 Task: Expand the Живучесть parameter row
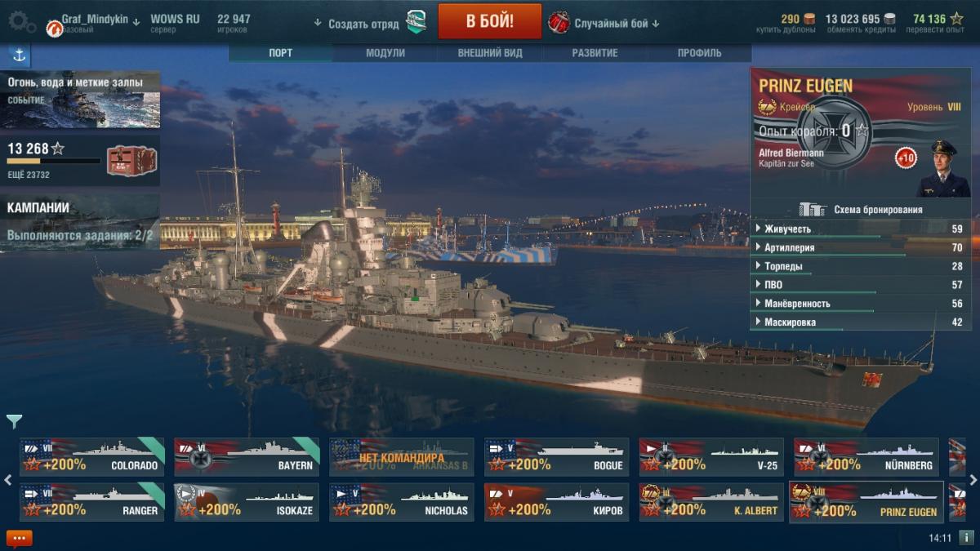coord(860,229)
